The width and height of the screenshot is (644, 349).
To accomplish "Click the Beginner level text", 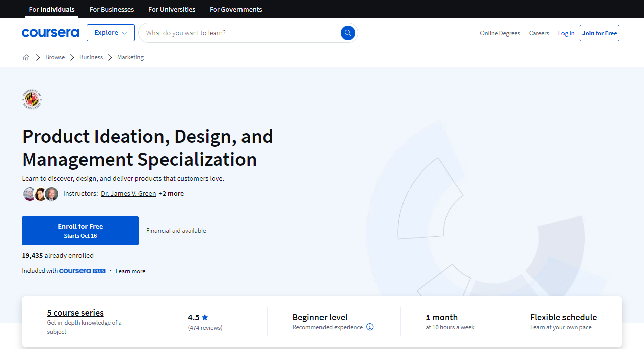I will click(x=320, y=317).
